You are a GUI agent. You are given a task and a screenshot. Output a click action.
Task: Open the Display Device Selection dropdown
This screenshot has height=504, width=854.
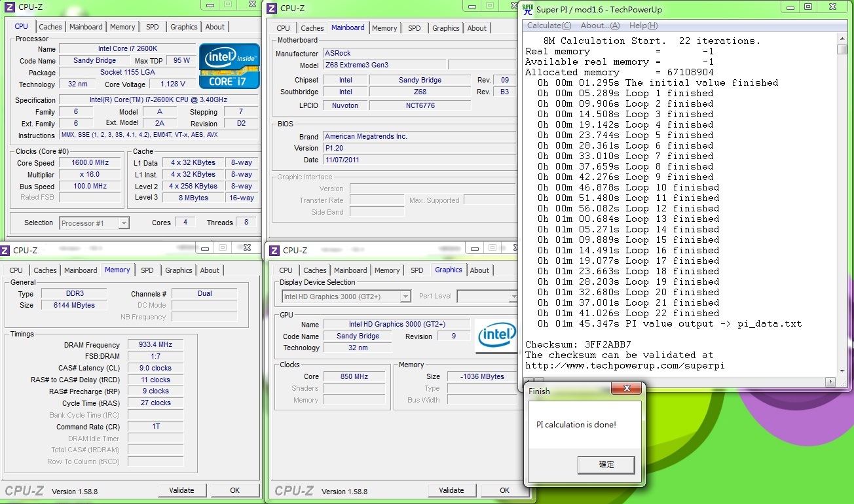coord(405,297)
